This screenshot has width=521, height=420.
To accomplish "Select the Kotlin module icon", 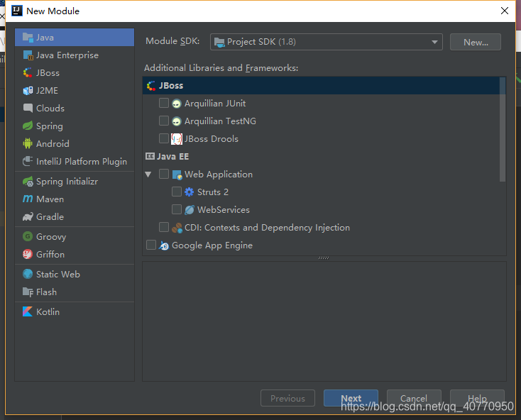I will pyautogui.click(x=28, y=311).
